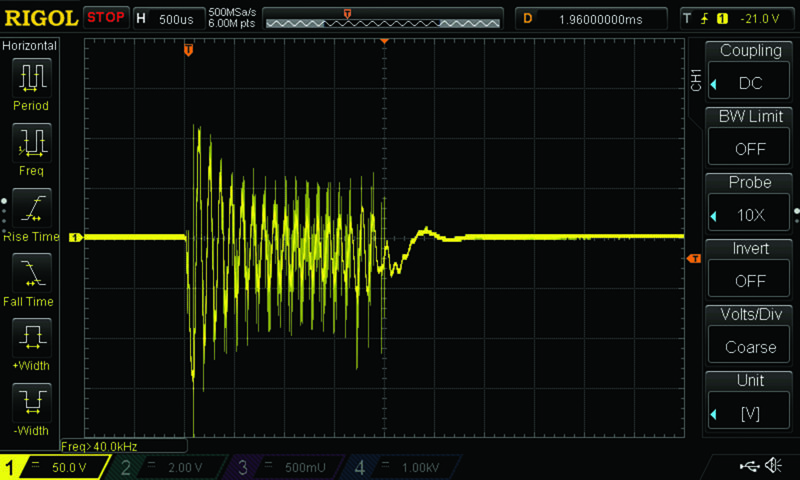The image size is (800, 480).
Task: Click the orange trigger position marker T
Action: point(188,50)
